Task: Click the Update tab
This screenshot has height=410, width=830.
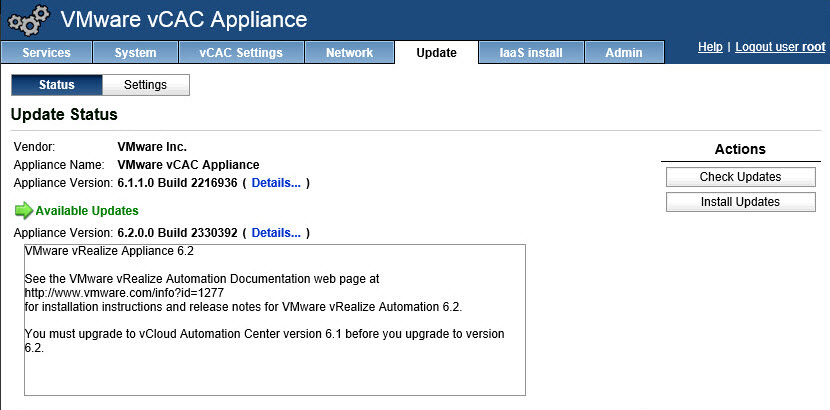Action: pos(436,53)
